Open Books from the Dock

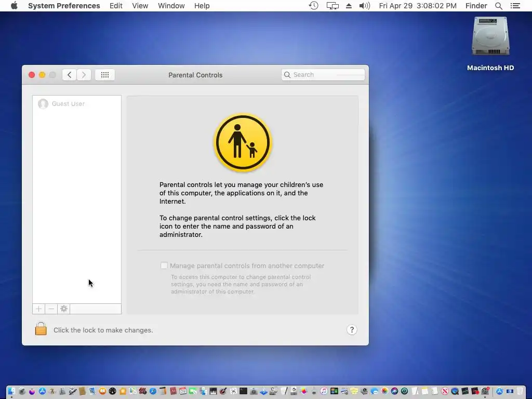coord(102,391)
